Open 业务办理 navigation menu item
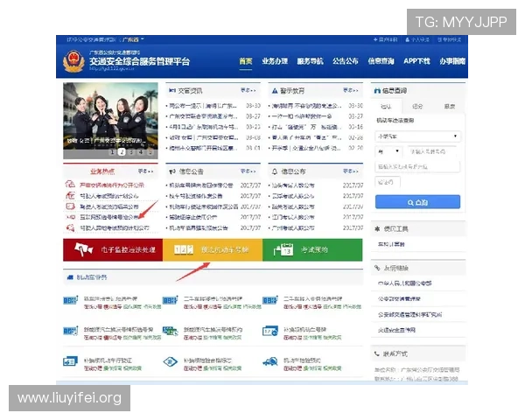This screenshot has height=420, width=525. [x=275, y=61]
